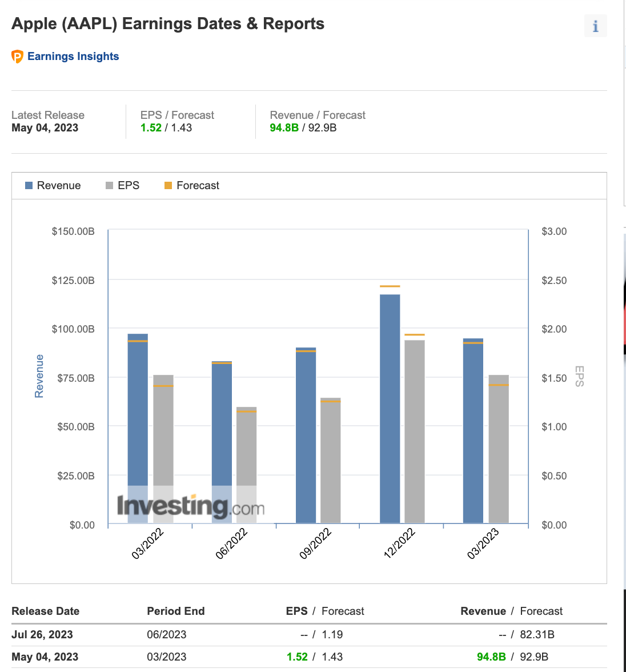Click the blue Revenue legend color square

pyautogui.click(x=29, y=186)
